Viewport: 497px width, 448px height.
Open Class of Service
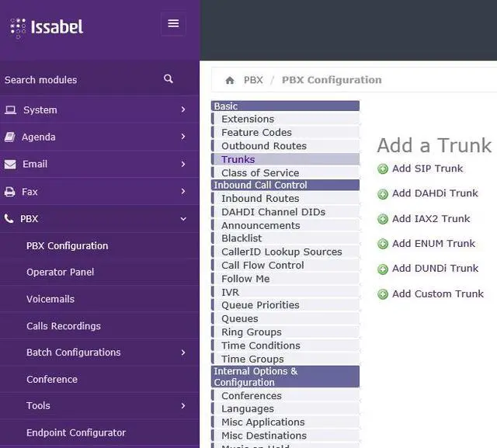point(285,173)
